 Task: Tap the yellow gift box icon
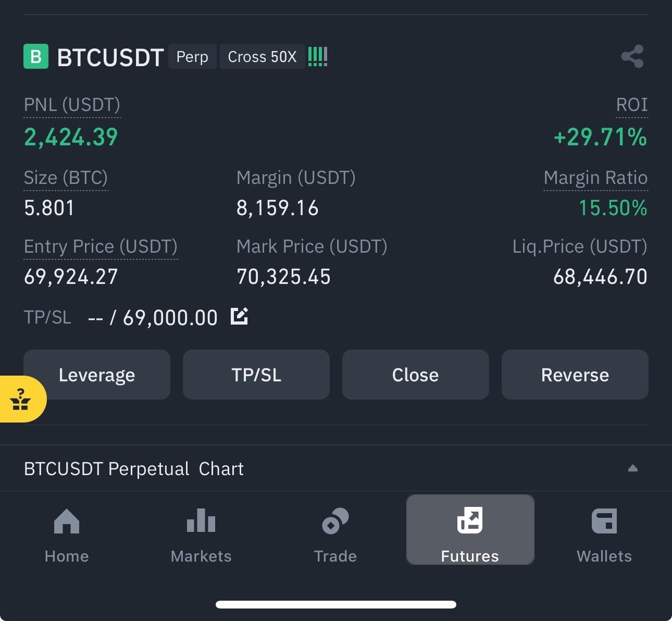(21, 399)
